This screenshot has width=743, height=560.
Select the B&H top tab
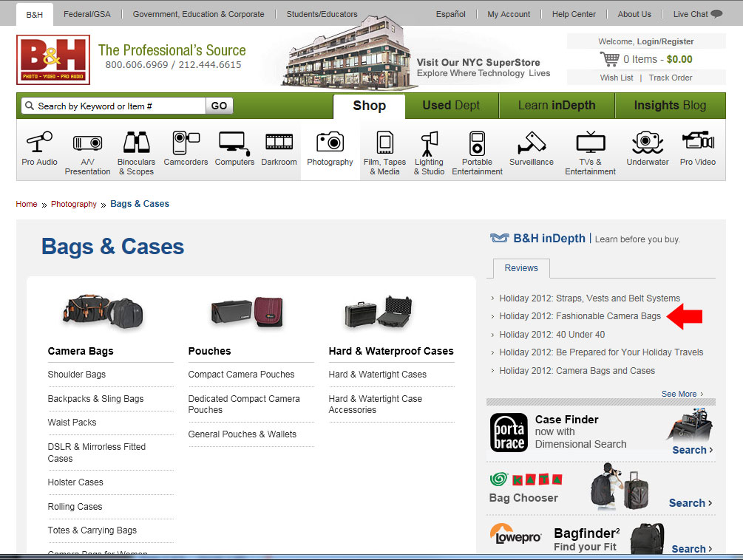pyautogui.click(x=35, y=14)
